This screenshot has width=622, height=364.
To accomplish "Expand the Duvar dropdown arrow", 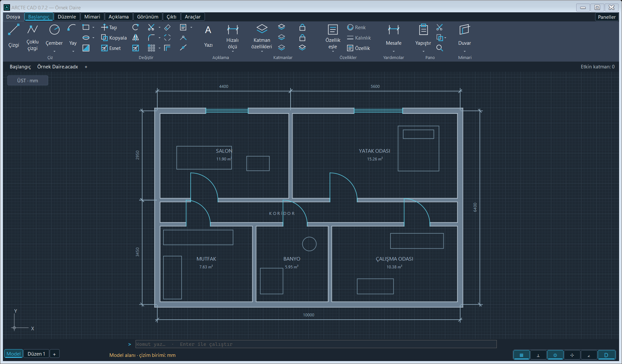I will coord(464,51).
